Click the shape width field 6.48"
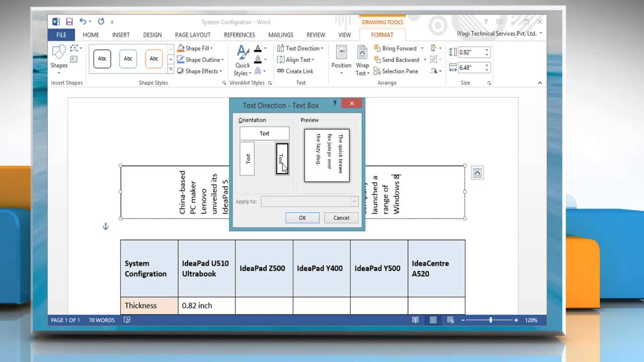The width and height of the screenshot is (644, 362). point(470,67)
